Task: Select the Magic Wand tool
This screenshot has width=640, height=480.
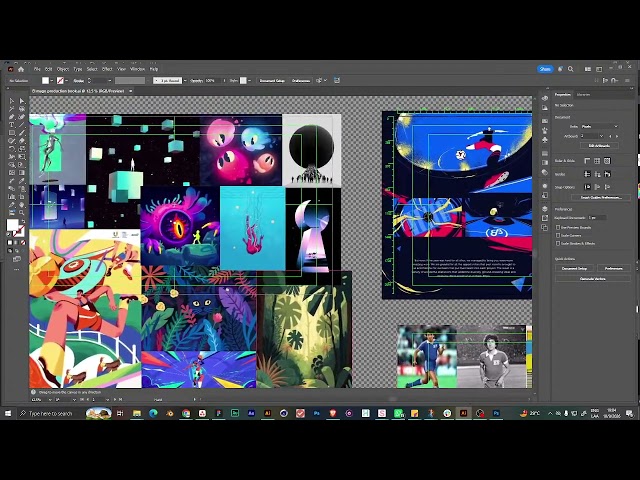Action: 11,109
